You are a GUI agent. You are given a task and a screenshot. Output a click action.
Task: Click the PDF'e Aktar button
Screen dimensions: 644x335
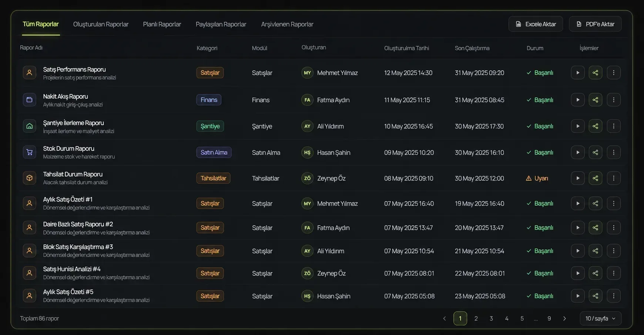pos(595,24)
